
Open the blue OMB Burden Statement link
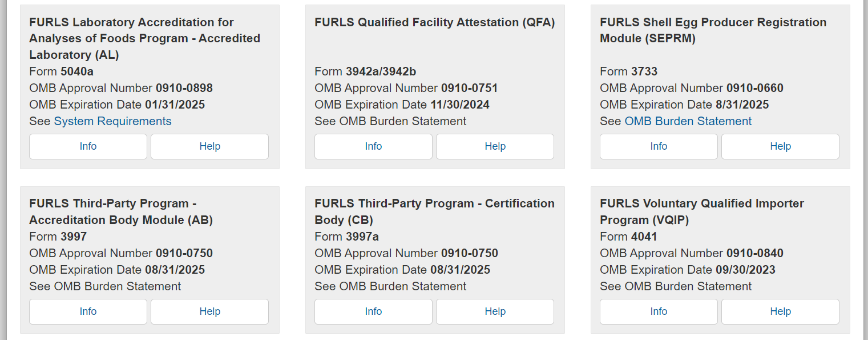pyautogui.click(x=688, y=121)
